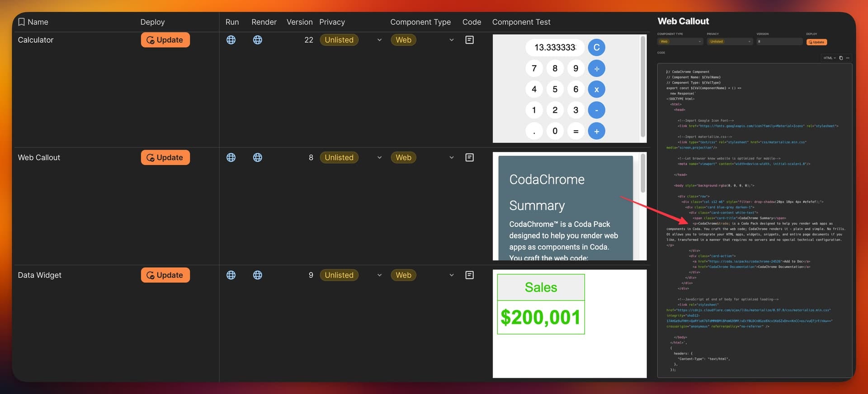Click Update button in the Data Widget row
The image size is (868, 394).
pyautogui.click(x=165, y=275)
